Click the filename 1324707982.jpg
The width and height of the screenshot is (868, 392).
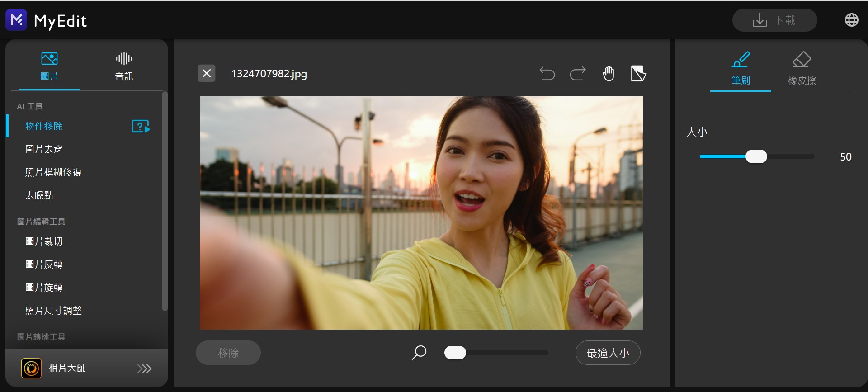tap(269, 74)
